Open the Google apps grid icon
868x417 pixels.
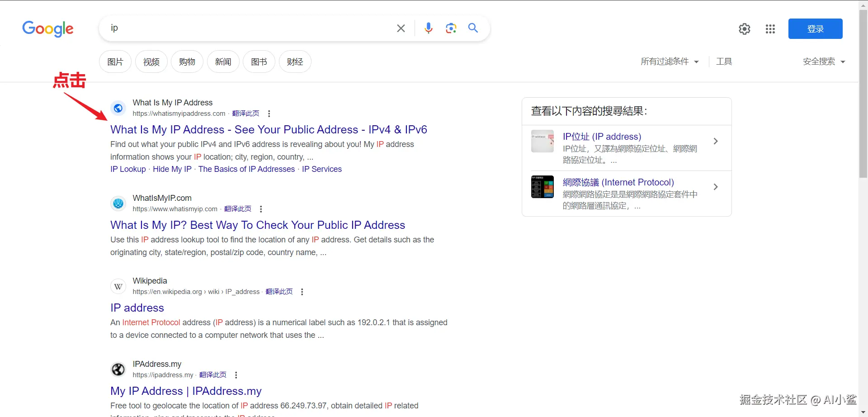pyautogui.click(x=770, y=29)
